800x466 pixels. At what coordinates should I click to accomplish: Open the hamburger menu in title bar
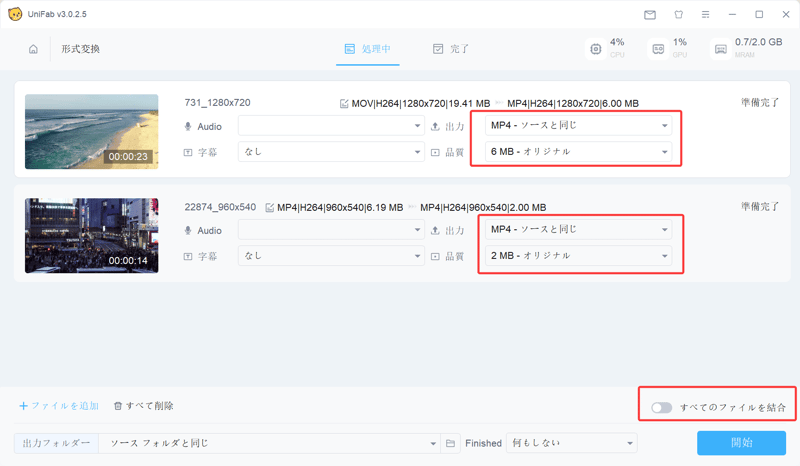[x=705, y=15]
